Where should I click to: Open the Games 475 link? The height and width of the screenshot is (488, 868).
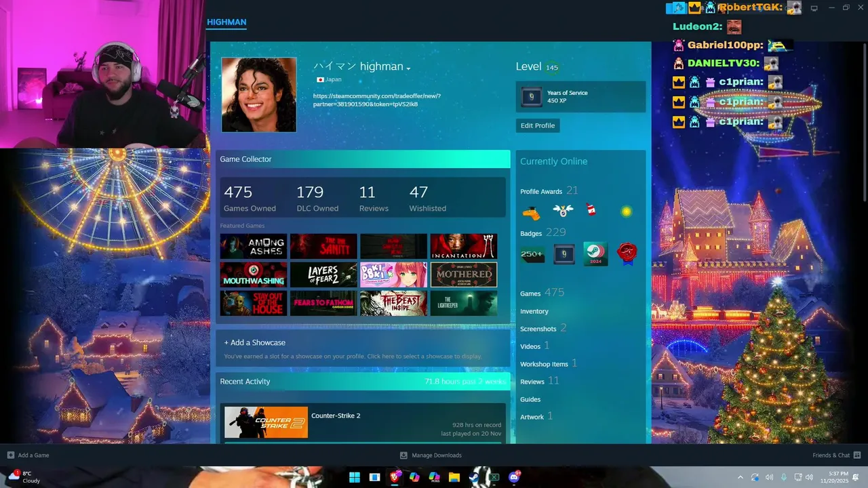(542, 293)
